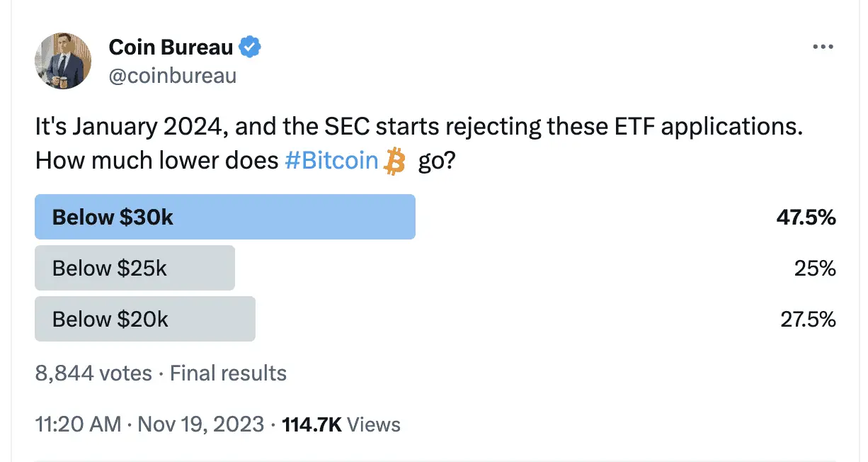Click the "How much lower does" question text
Screen dimensions: 868x462
tap(156, 161)
